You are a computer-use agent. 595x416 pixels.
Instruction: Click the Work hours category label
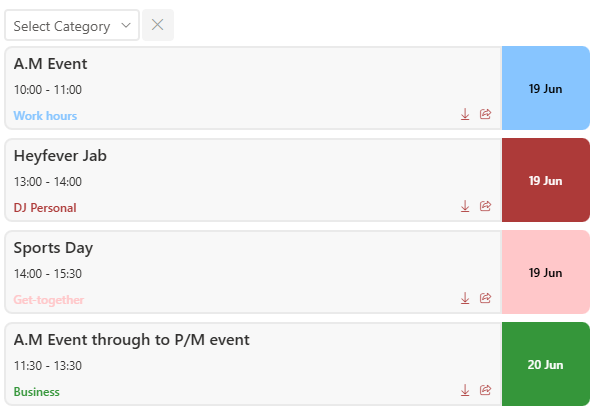point(45,116)
